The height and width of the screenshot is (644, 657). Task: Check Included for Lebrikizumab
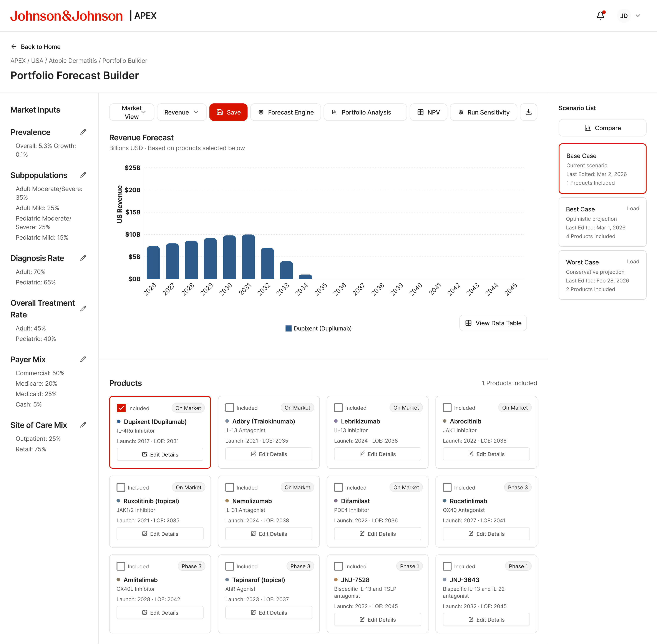[x=338, y=408]
